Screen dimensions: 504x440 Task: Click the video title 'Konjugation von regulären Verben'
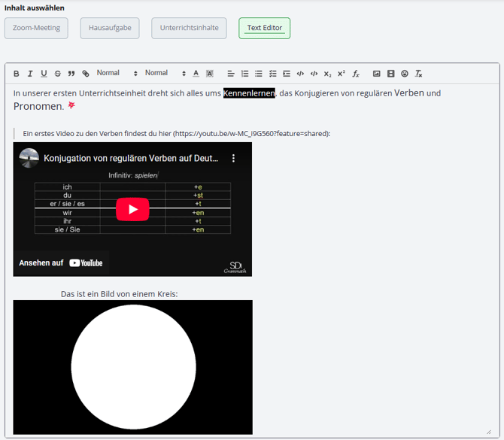pos(131,158)
